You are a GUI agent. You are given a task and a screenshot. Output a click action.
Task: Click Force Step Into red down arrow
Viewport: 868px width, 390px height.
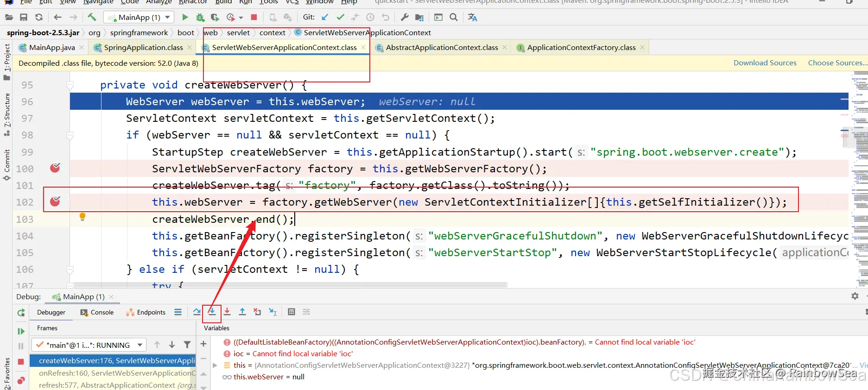(227, 312)
